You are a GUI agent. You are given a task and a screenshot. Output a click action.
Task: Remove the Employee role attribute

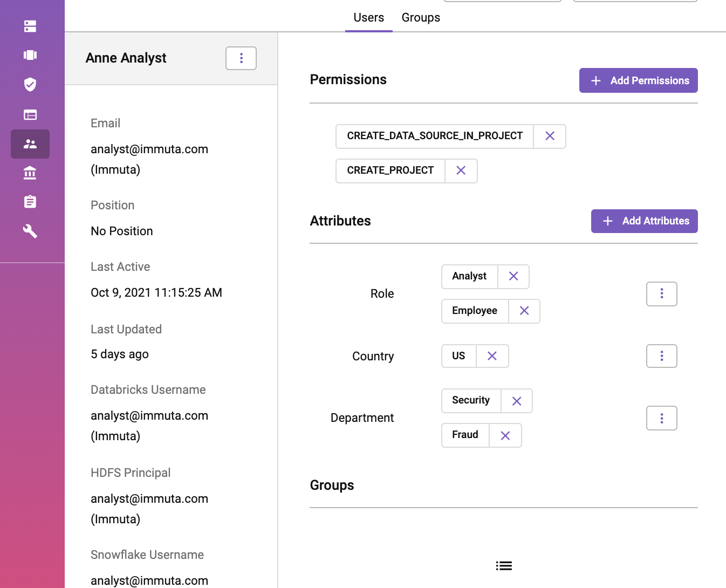click(x=524, y=311)
